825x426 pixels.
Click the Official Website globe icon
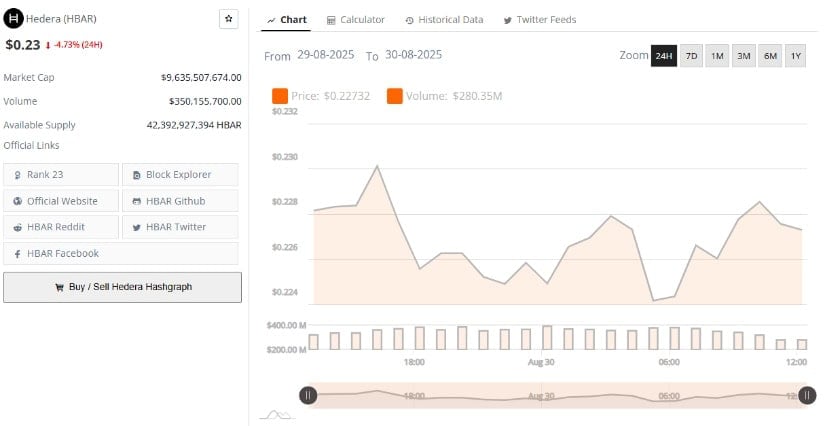point(18,201)
